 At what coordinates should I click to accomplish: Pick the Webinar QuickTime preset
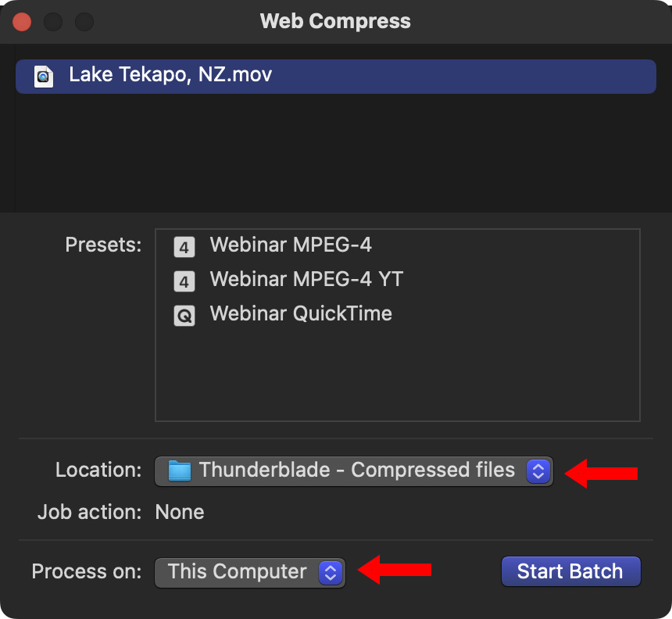point(301,313)
